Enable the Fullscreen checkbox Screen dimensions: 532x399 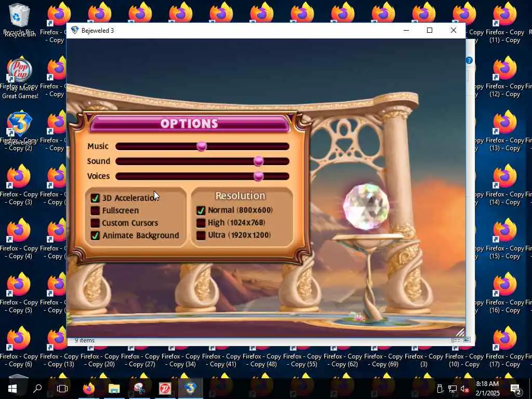95,210
